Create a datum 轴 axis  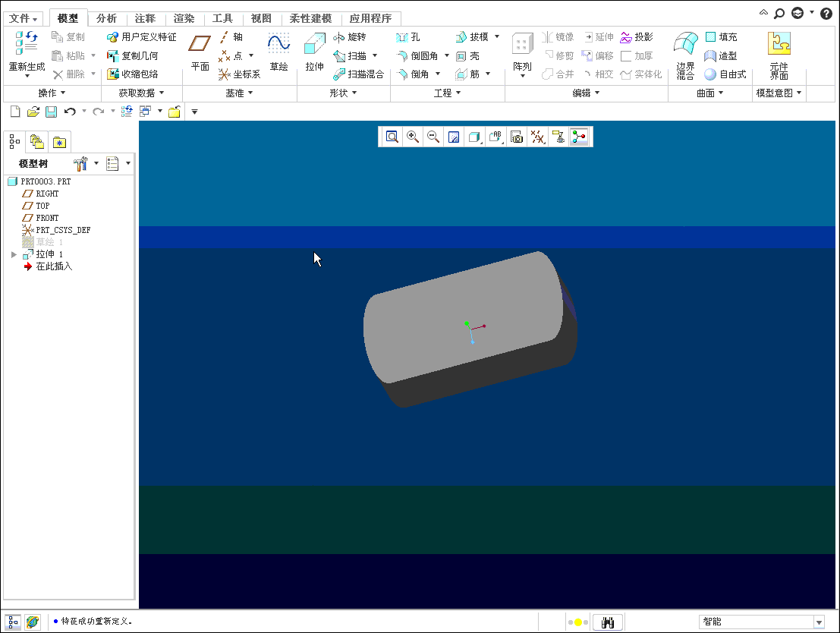click(x=231, y=37)
